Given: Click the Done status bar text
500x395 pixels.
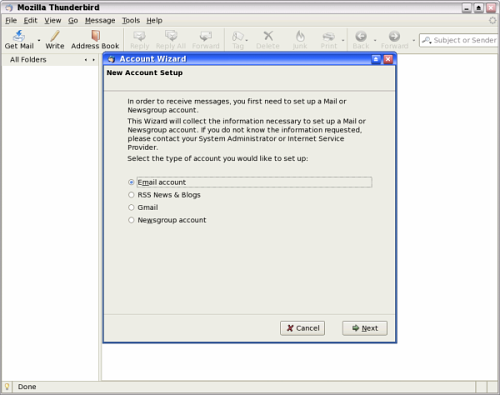Looking at the screenshot, I should pyautogui.click(x=27, y=387).
